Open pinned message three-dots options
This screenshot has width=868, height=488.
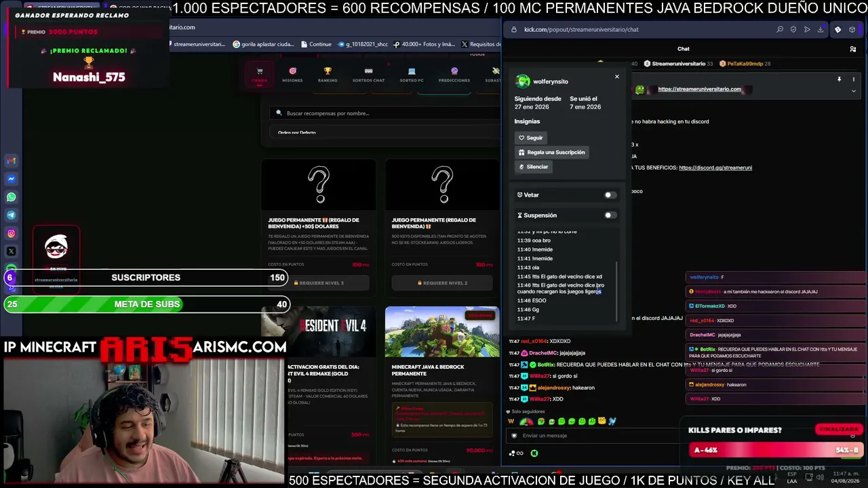[x=853, y=79]
